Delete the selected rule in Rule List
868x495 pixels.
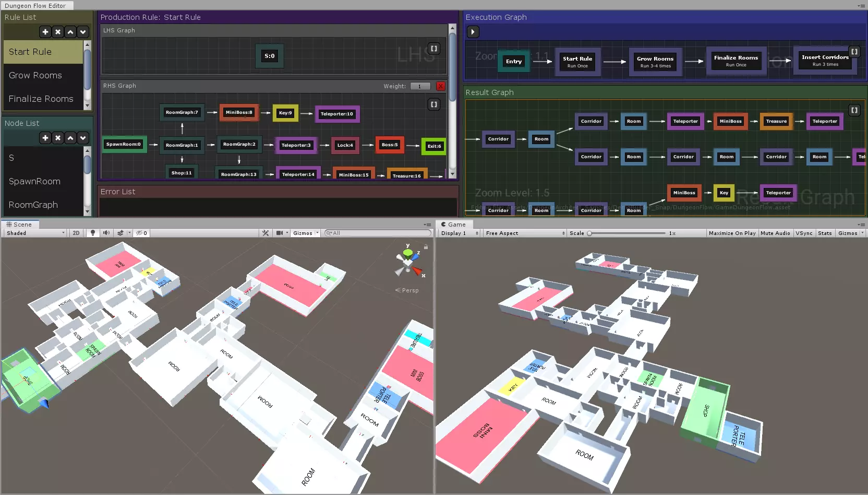[58, 32]
